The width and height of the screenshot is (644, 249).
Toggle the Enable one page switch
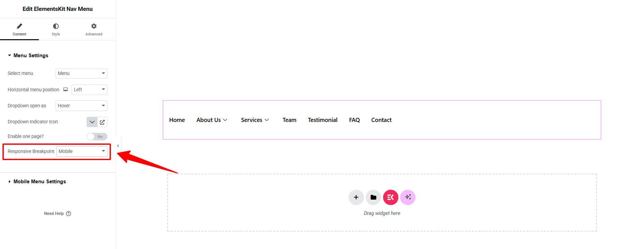(97, 137)
